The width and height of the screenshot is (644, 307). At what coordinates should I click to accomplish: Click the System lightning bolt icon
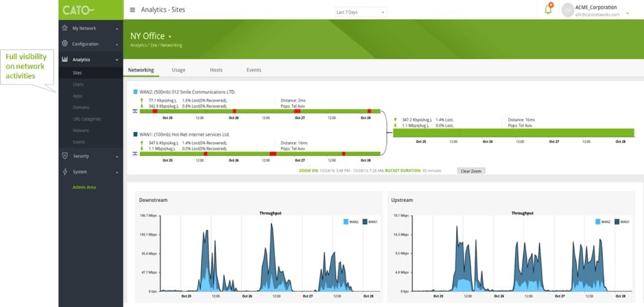click(65, 172)
